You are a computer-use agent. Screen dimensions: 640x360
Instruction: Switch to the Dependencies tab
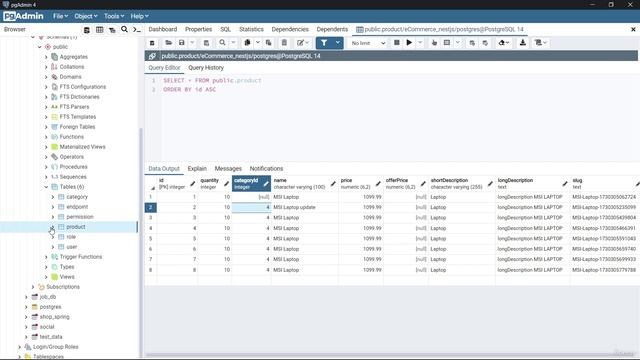coord(290,29)
